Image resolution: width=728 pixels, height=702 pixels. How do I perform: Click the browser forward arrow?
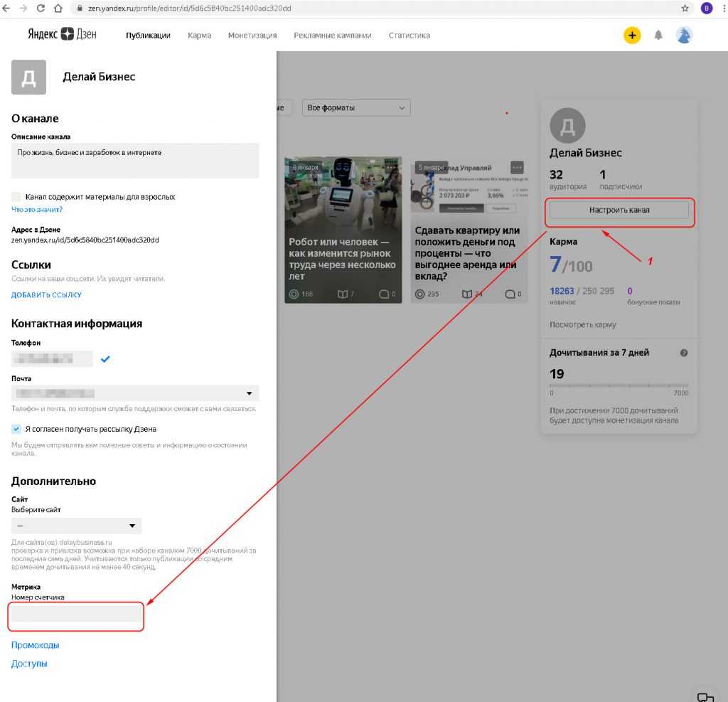click(23, 9)
